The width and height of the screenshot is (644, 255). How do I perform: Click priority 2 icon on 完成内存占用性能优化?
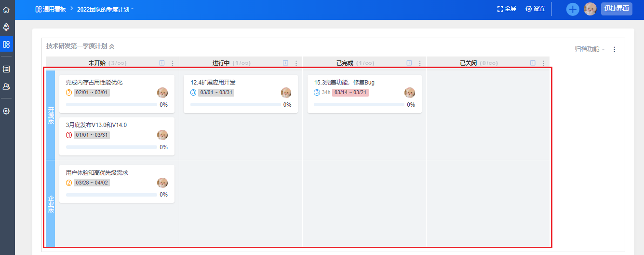click(69, 93)
